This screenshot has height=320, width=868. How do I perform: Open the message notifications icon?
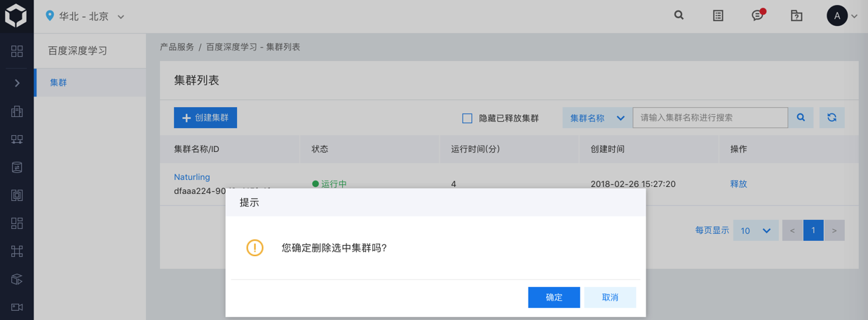tap(757, 15)
